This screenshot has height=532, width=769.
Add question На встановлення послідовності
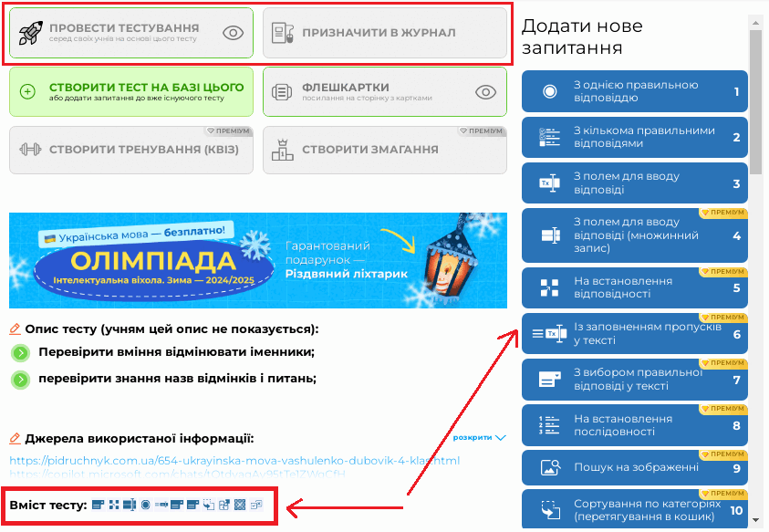tap(635, 425)
